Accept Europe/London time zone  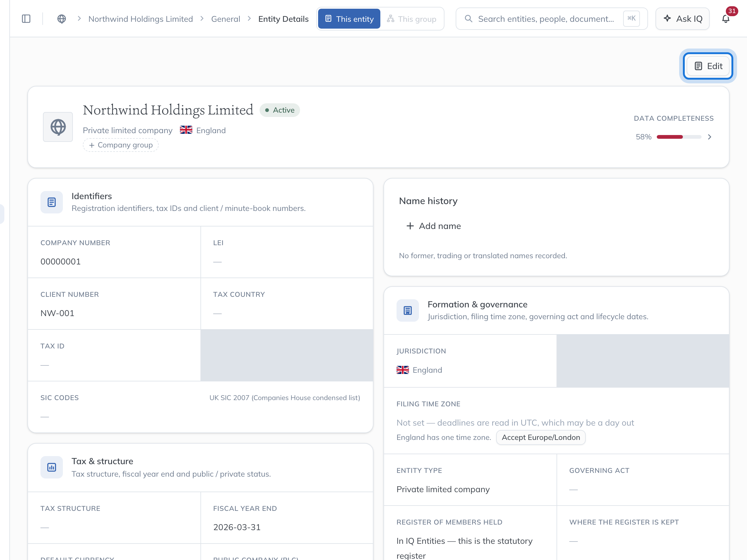(541, 437)
